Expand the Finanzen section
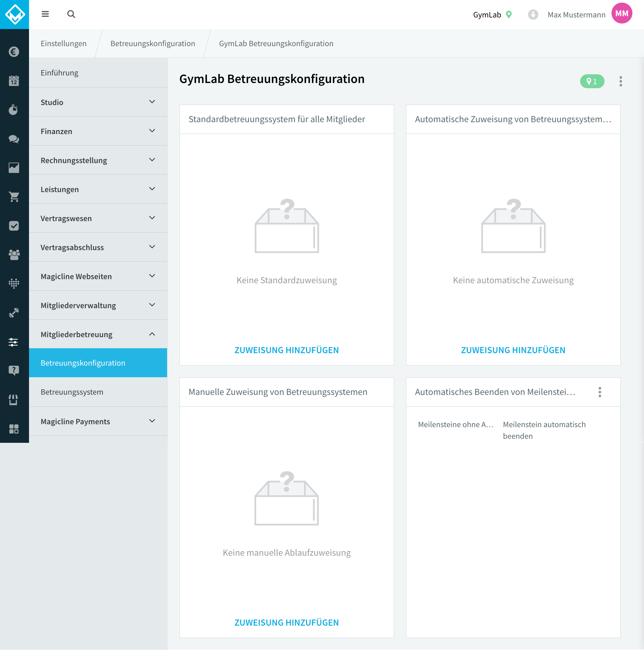 tap(98, 131)
